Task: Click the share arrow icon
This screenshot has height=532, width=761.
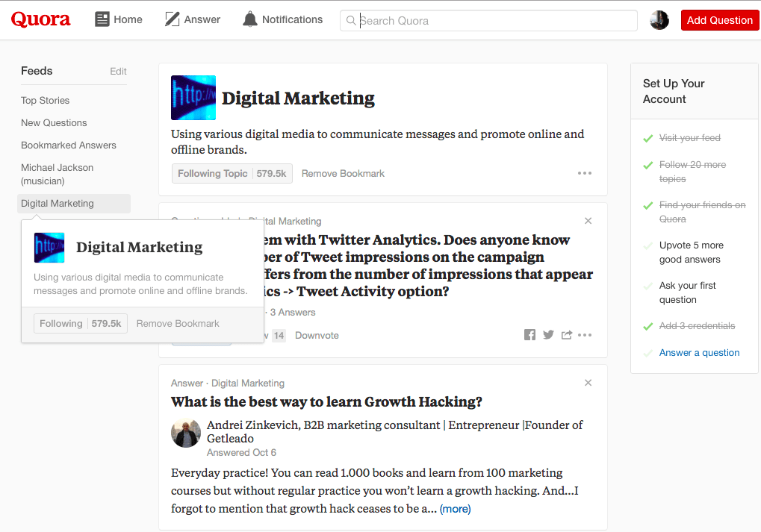Action: coord(566,334)
